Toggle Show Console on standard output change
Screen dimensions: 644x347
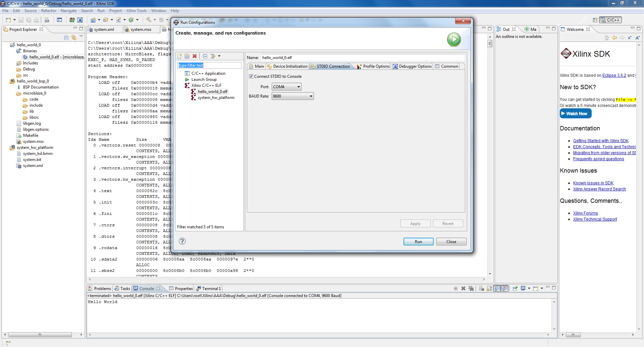click(497, 288)
